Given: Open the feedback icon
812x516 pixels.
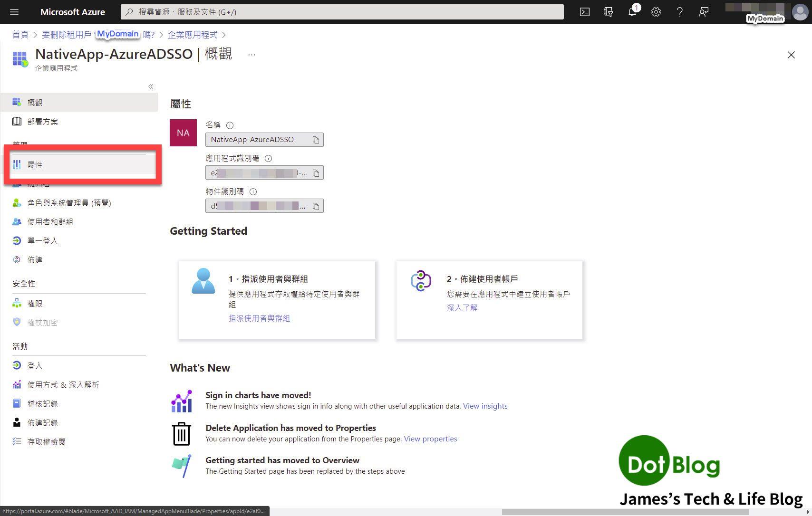Looking at the screenshot, I should tap(704, 12).
